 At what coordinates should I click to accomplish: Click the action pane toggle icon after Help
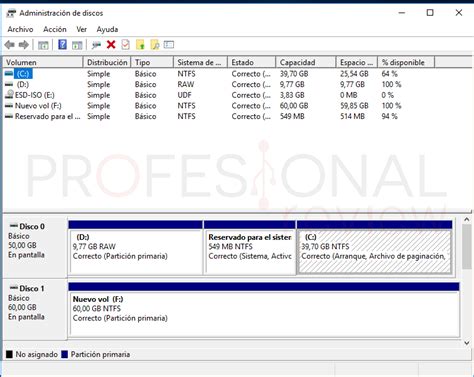point(77,45)
